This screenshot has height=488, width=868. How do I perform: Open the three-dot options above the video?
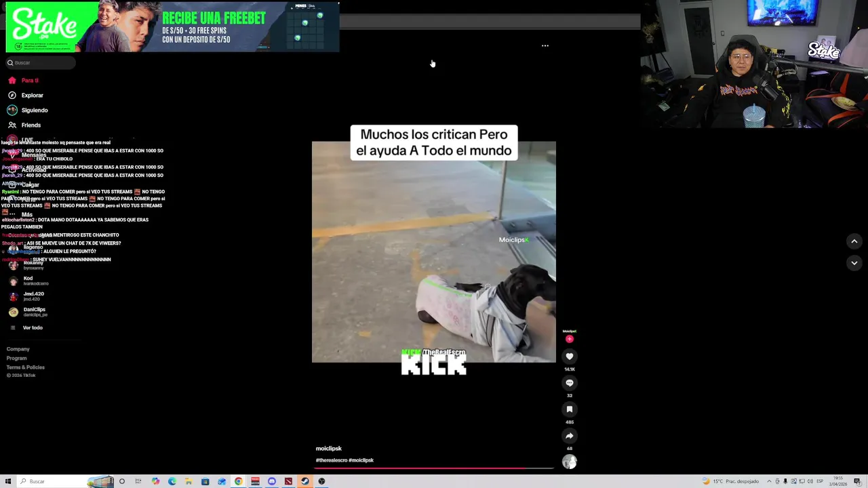545,46
